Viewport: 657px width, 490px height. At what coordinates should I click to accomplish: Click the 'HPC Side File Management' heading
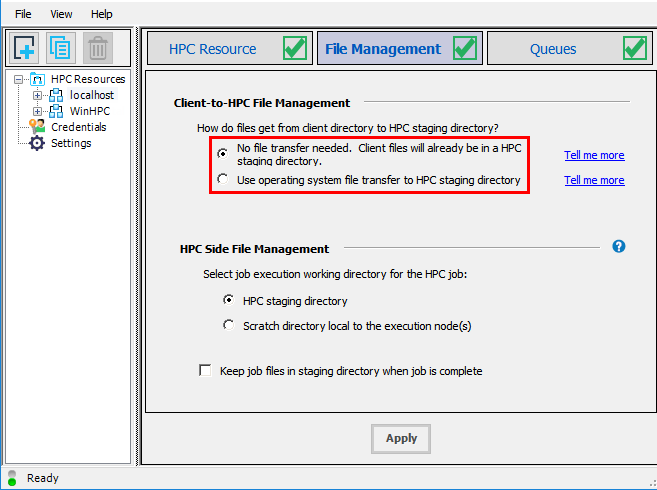click(x=254, y=249)
